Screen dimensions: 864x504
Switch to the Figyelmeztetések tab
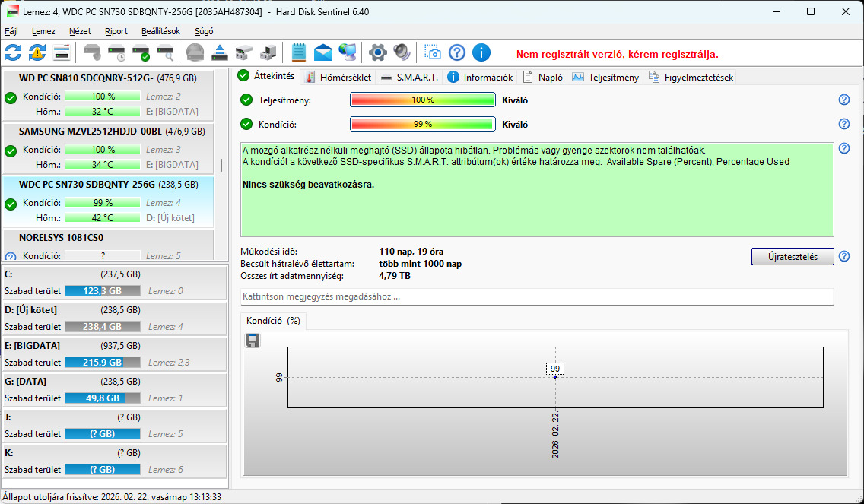click(691, 78)
